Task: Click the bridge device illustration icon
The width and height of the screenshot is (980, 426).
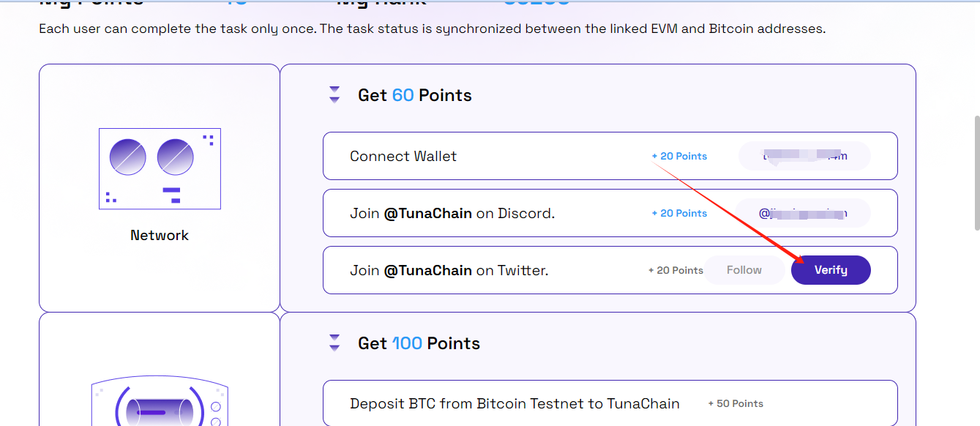Action: pyautogui.click(x=160, y=403)
